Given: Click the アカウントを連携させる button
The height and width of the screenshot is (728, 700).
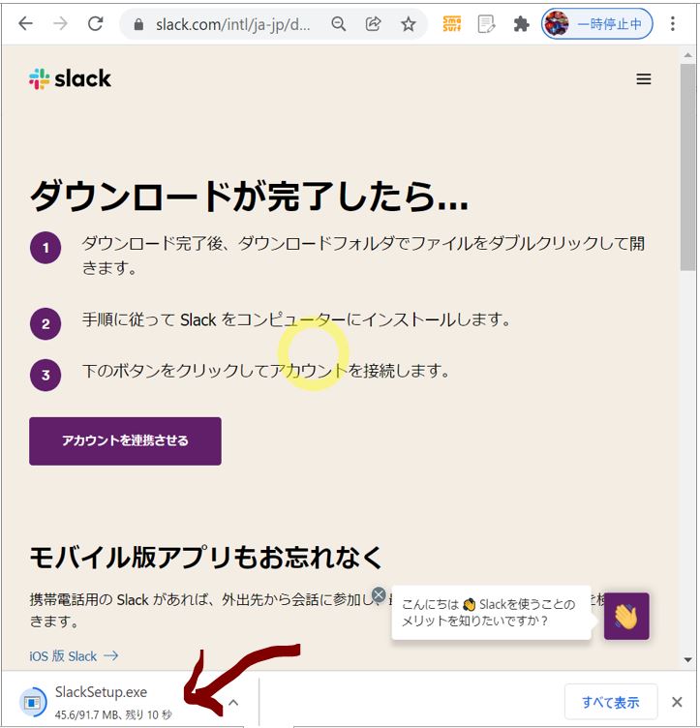Looking at the screenshot, I should (125, 441).
